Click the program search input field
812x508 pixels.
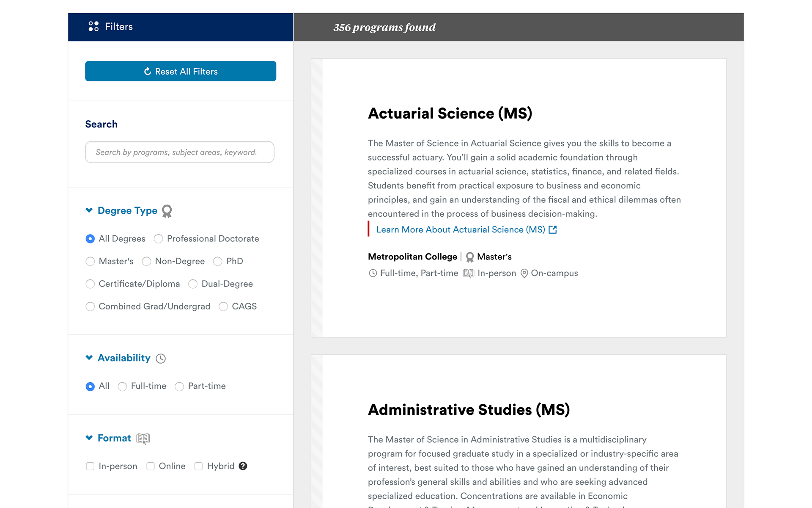pyautogui.click(x=180, y=152)
